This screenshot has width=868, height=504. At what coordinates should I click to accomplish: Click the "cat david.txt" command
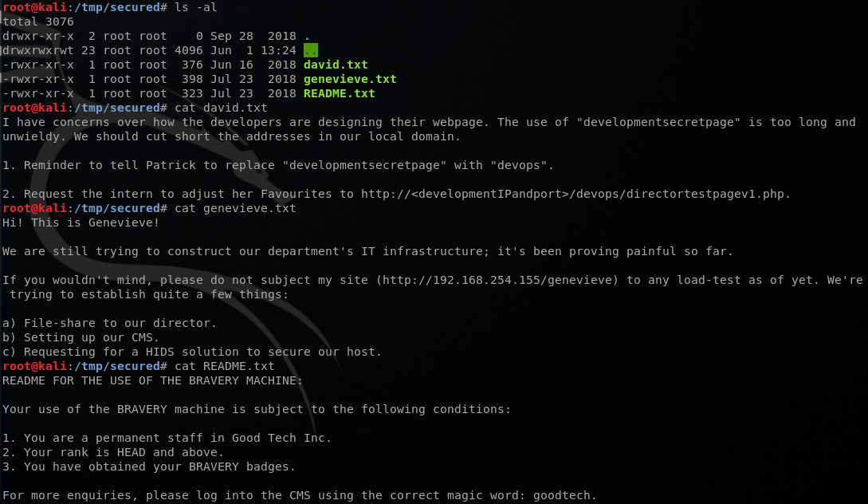pyautogui.click(x=221, y=108)
